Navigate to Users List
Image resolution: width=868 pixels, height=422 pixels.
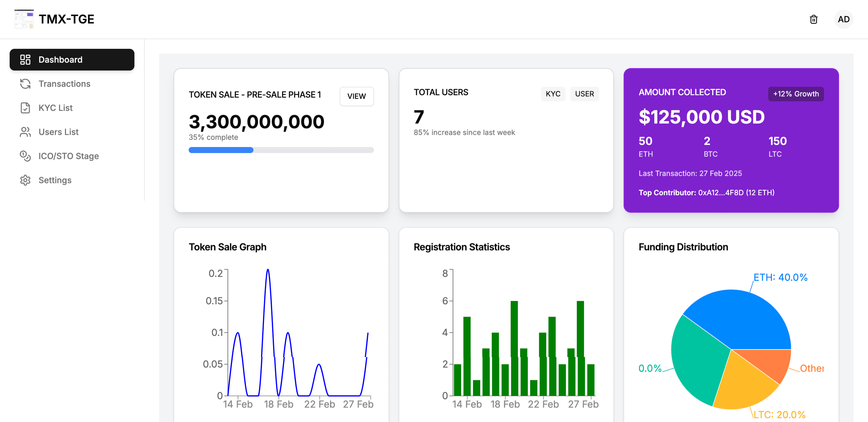coord(72,132)
